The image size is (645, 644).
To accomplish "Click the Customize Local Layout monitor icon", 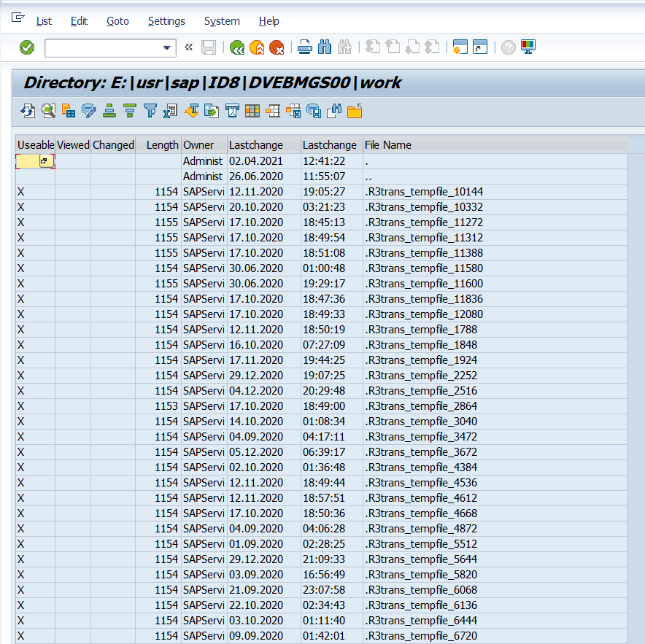I will click(x=528, y=47).
